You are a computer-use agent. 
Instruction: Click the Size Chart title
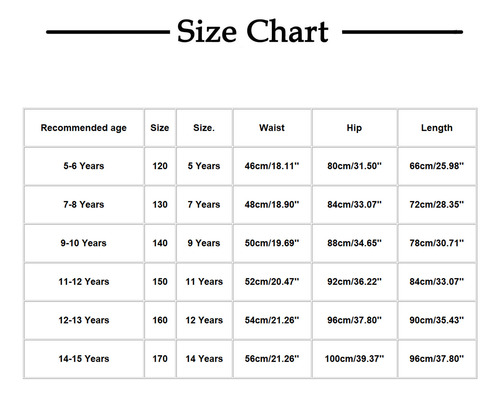coord(253,31)
